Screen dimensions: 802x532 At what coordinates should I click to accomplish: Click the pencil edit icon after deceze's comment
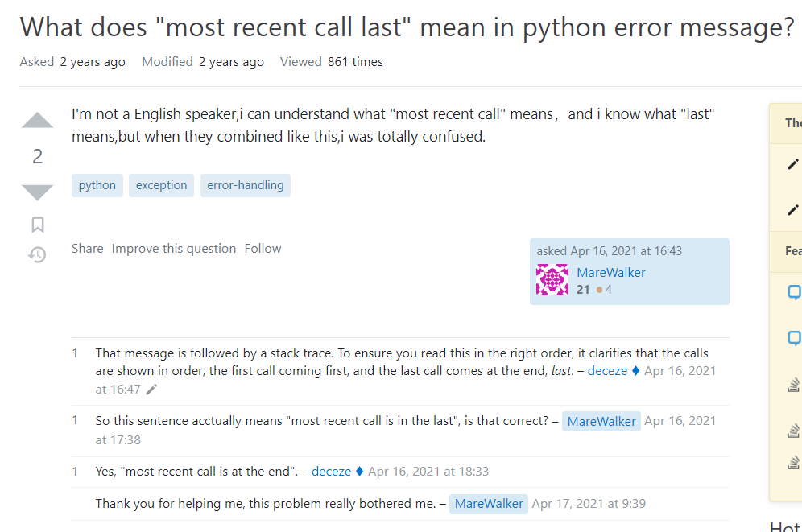(x=151, y=390)
